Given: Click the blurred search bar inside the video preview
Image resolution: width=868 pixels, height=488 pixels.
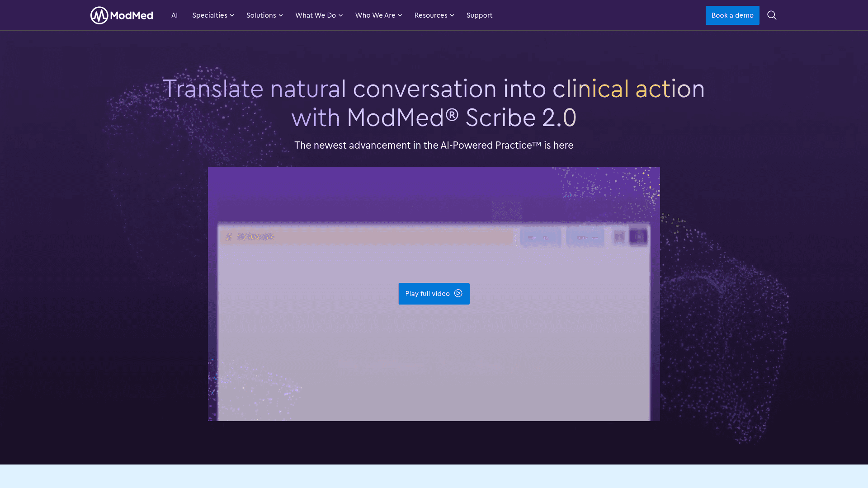Looking at the screenshot, I should [366, 236].
